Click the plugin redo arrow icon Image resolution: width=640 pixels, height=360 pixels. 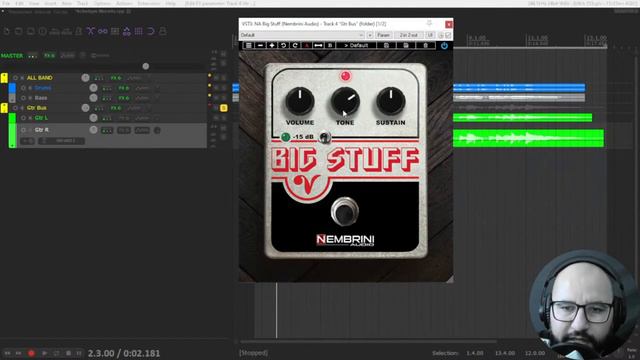pyautogui.click(x=295, y=45)
